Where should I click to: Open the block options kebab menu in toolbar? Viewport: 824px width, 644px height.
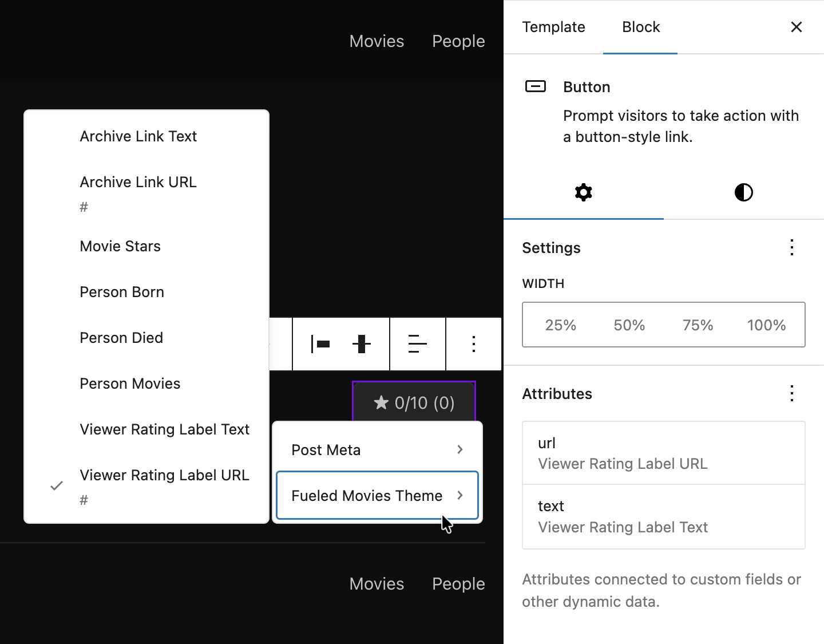pyautogui.click(x=473, y=343)
